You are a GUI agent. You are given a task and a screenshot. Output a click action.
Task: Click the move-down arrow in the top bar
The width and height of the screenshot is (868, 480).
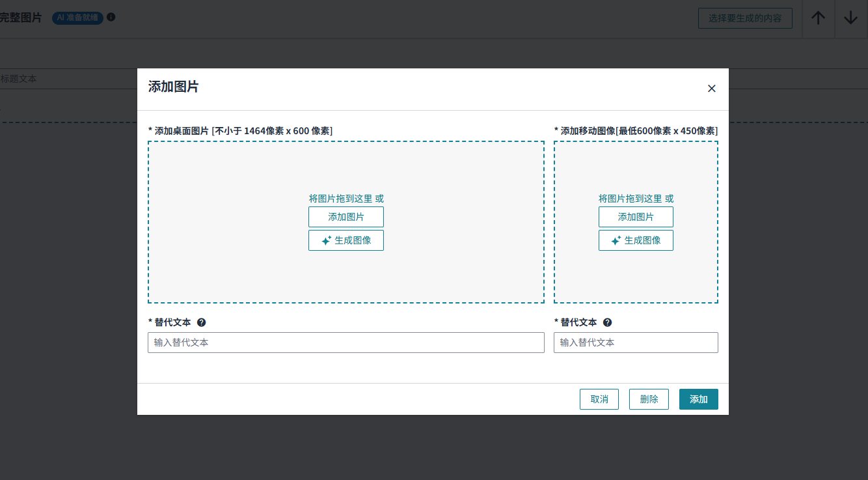point(850,18)
